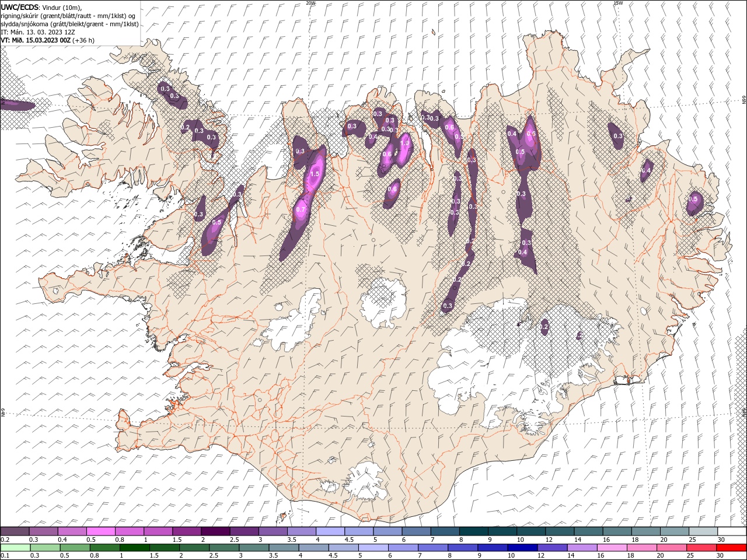This screenshot has width=747, height=560.
Task: Click the '0.1' label of lower legend
Action: point(5,556)
